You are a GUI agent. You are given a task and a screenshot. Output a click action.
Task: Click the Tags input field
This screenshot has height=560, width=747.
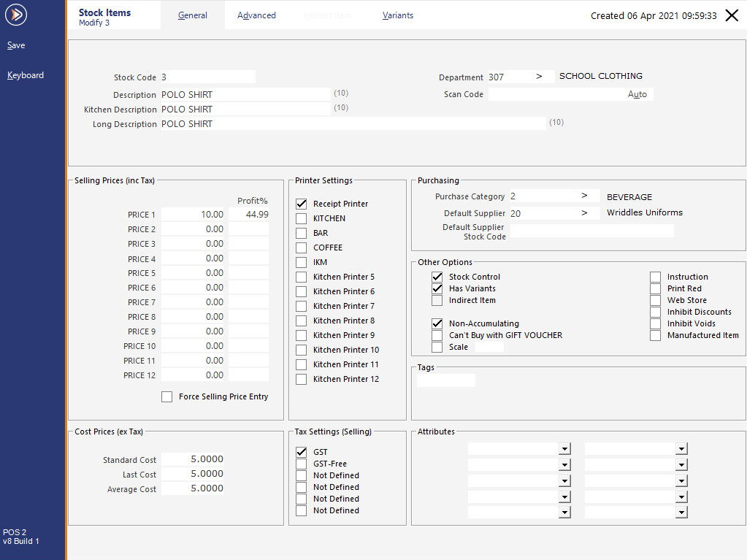(445, 380)
